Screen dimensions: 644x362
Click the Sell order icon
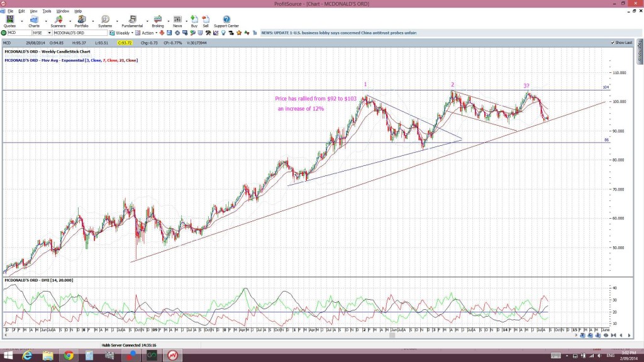click(206, 21)
